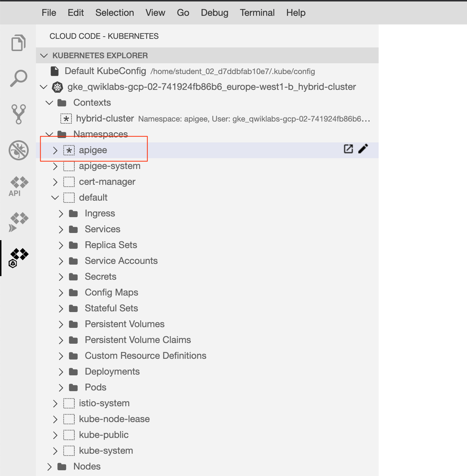Open the Selection menu
Screen dimensions: 467x476
(115, 13)
